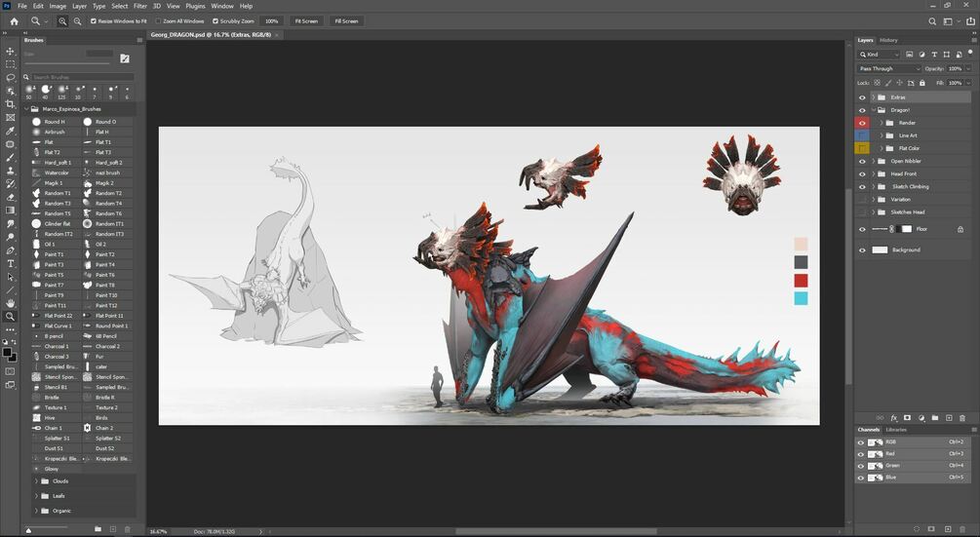Screen dimensions: 980x537
Task: Delete layer using Layers panel trash icon
Action: (962, 418)
